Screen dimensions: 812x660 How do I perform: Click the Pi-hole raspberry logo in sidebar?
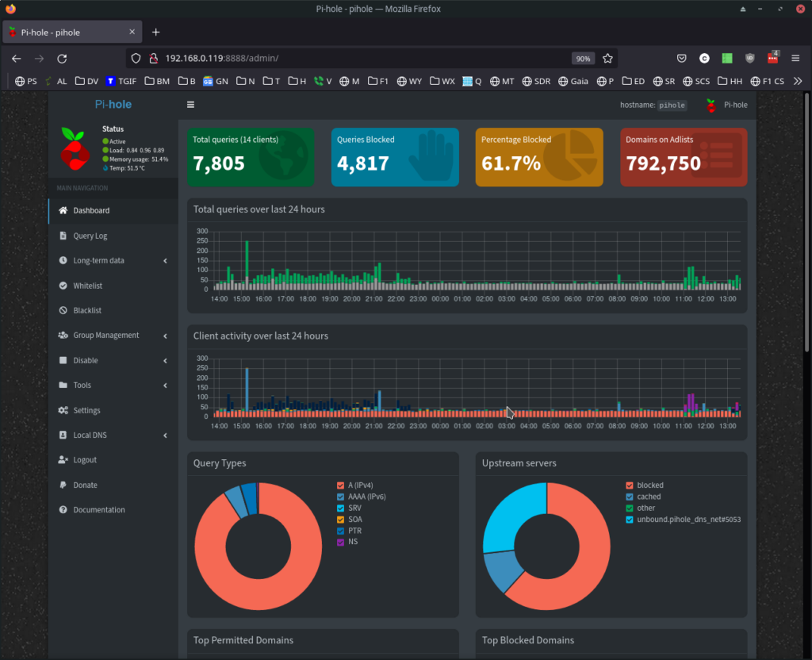(x=75, y=149)
